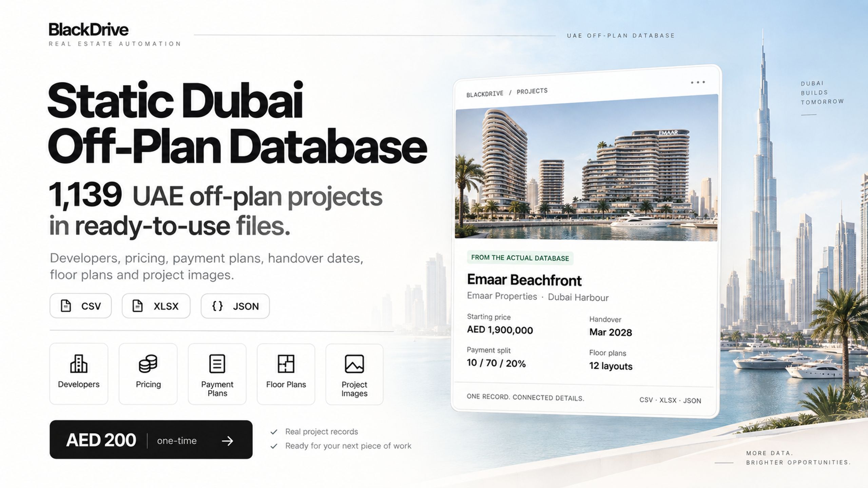Open the Payment Plans card label
Viewport: 868px width, 488px height.
tap(217, 389)
